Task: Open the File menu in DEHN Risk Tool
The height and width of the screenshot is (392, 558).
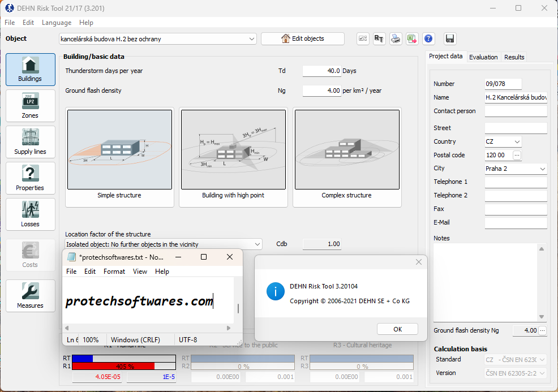Action: [10, 23]
